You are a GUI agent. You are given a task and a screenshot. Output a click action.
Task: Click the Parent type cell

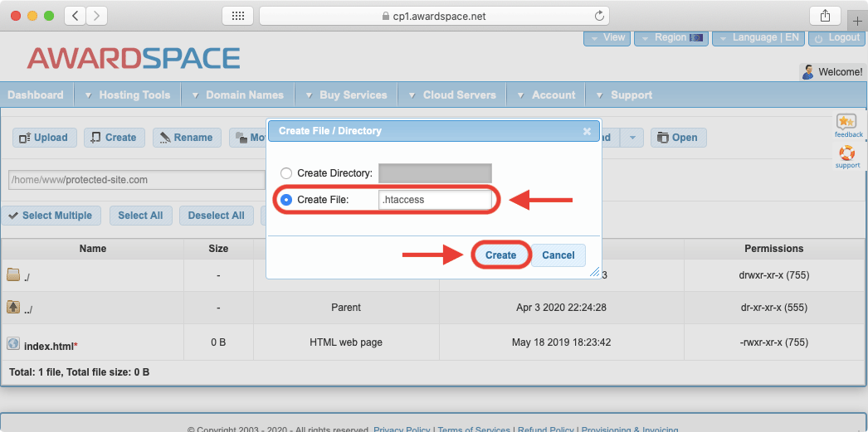click(x=346, y=307)
